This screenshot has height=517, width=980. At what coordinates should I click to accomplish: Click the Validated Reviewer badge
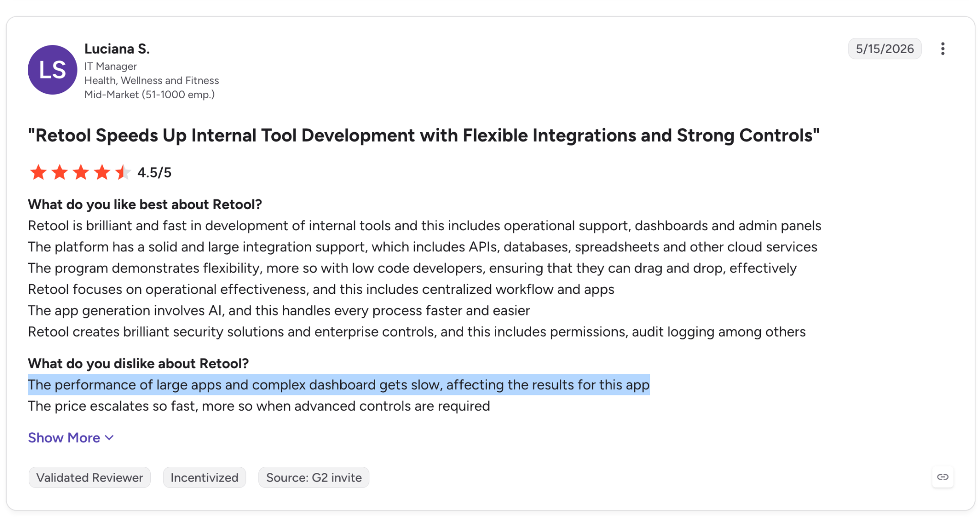click(89, 477)
